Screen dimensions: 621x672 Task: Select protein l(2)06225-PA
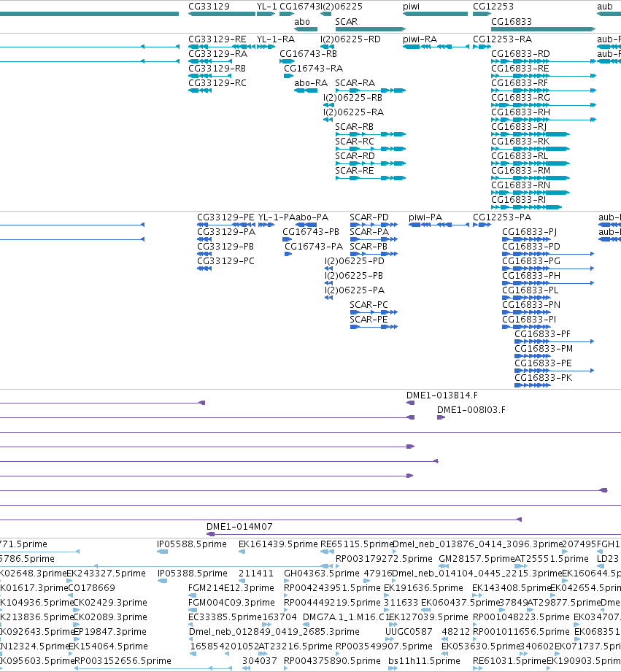click(x=355, y=290)
